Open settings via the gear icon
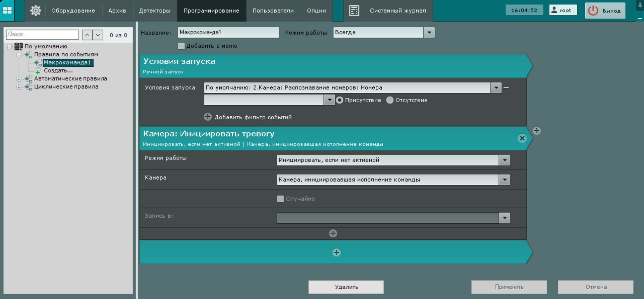This screenshot has width=644, height=299. point(36,10)
